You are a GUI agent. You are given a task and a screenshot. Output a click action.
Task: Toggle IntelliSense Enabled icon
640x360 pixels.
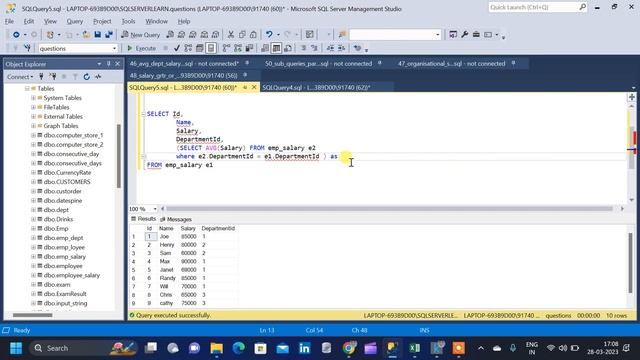click(x=211, y=48)
